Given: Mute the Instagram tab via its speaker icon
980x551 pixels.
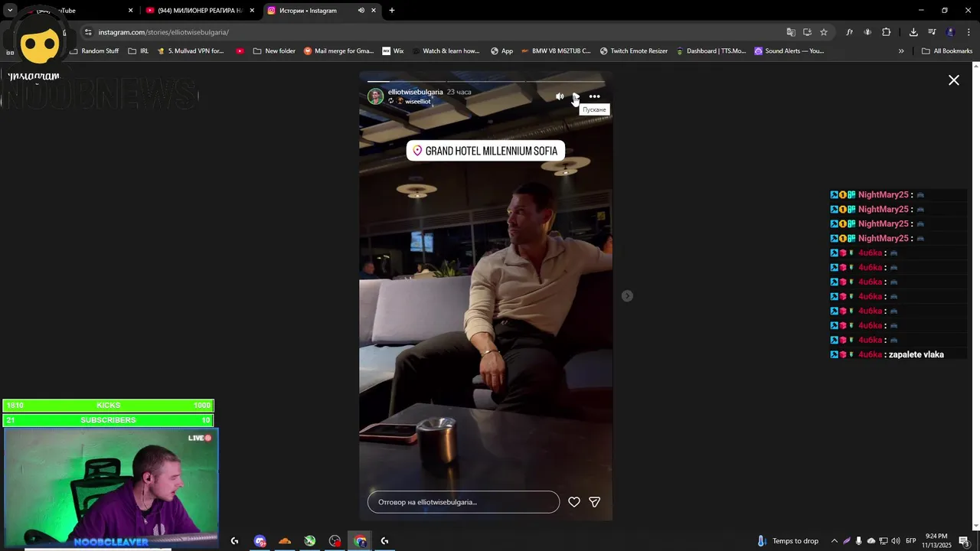Looking at the screenshot, I should click(x=361, y=11).
